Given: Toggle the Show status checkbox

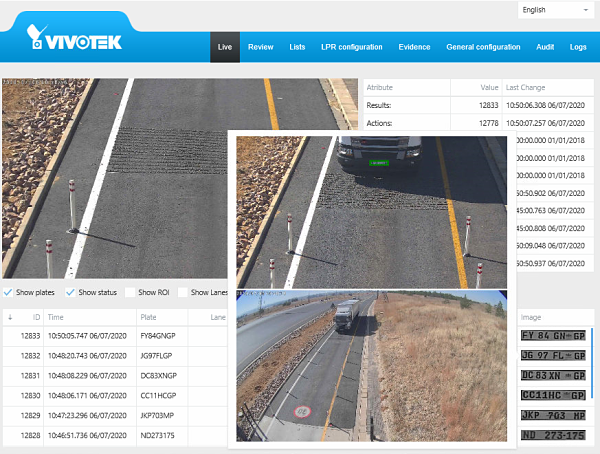Looking at the screenshot, I should click(x=70, y=292).
